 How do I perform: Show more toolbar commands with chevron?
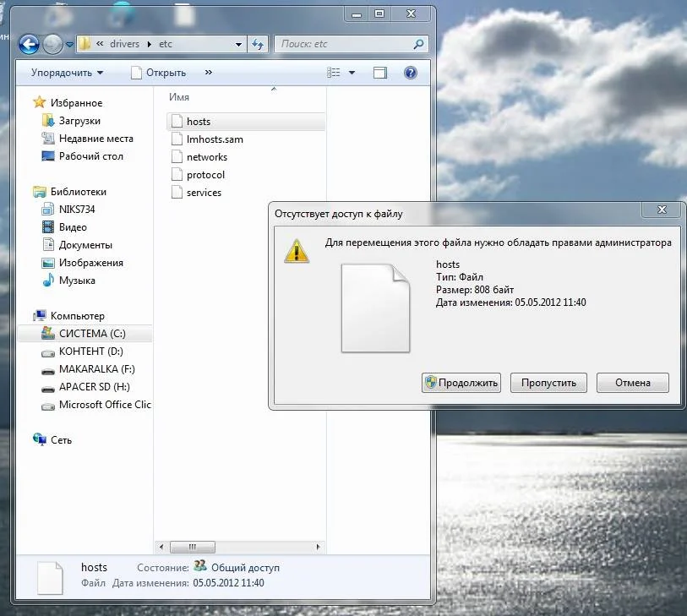click(x=209, y=73)
